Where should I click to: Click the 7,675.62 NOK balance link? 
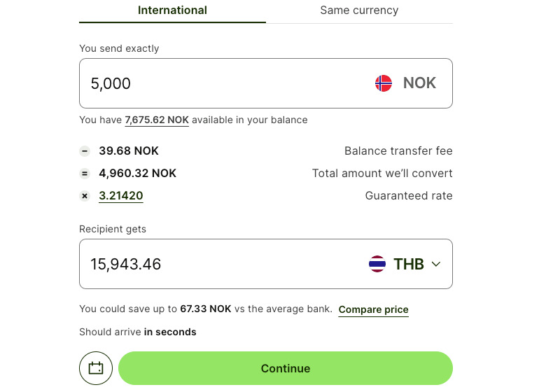click(157, 120)
